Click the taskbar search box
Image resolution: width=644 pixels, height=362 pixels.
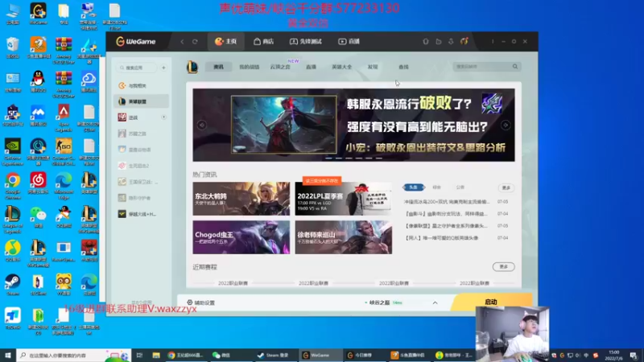(x=73, y=355)
